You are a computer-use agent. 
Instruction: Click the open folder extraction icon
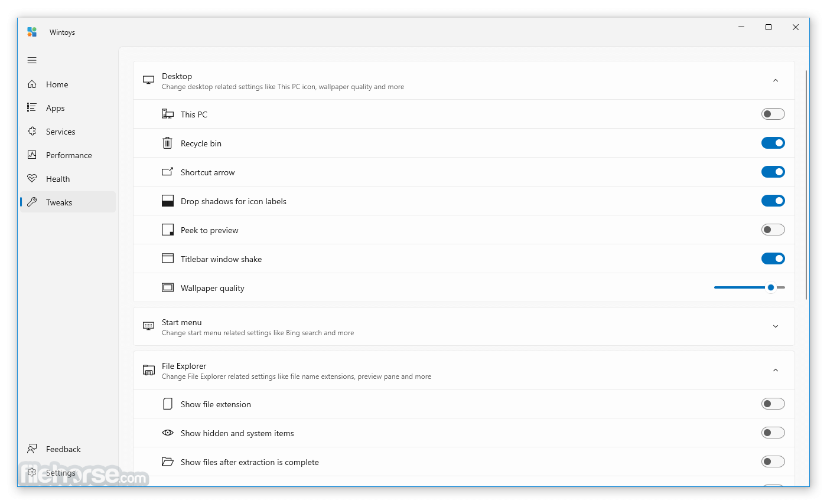[168, 462]
